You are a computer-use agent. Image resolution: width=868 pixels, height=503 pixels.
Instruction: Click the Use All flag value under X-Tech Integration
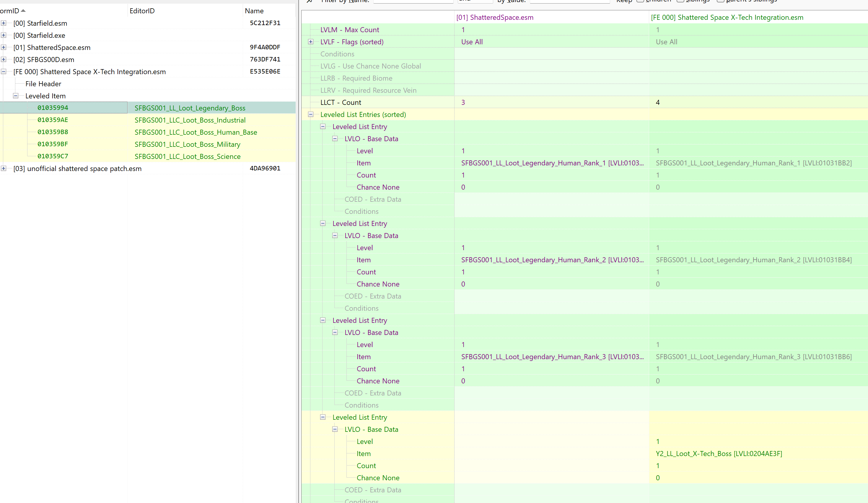click(667, 42)
